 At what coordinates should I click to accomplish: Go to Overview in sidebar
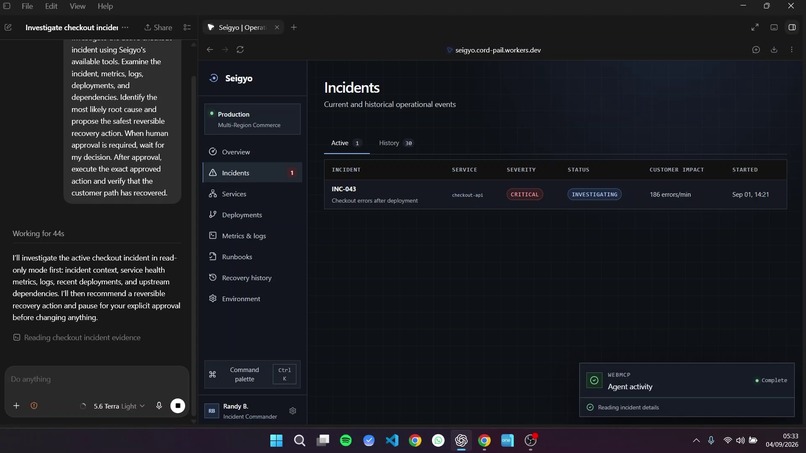(252, 152)
